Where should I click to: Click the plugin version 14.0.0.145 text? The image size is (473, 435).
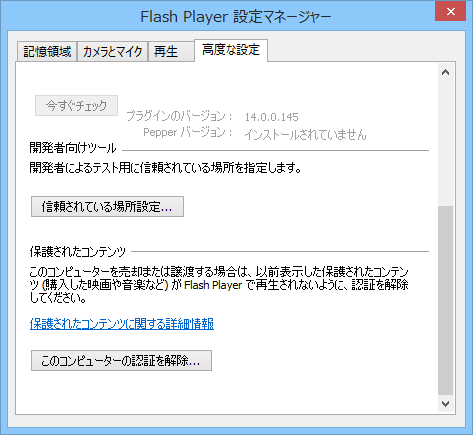pyautogui.click(x=272, y=117)
